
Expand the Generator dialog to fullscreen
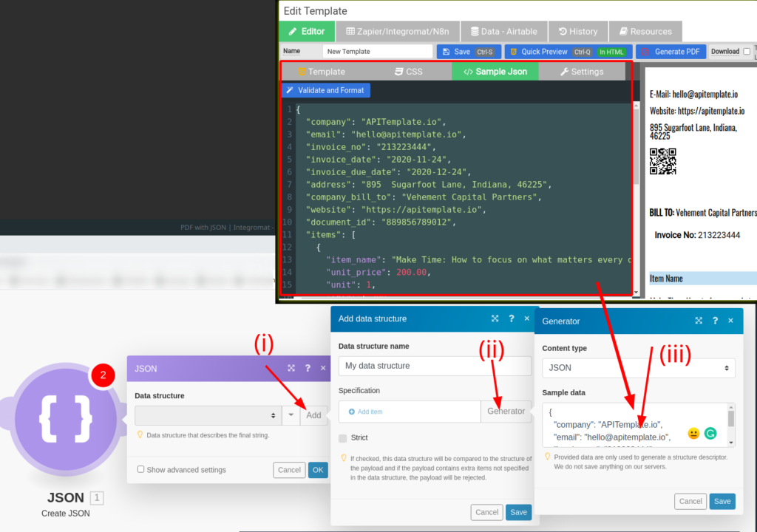click(x=699, y=321)
